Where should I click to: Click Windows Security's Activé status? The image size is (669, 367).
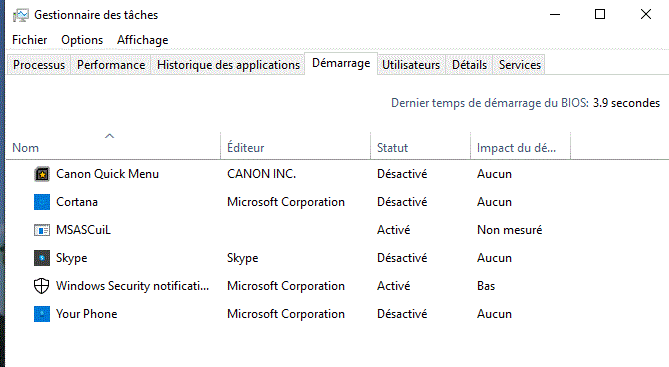[393, 286]
